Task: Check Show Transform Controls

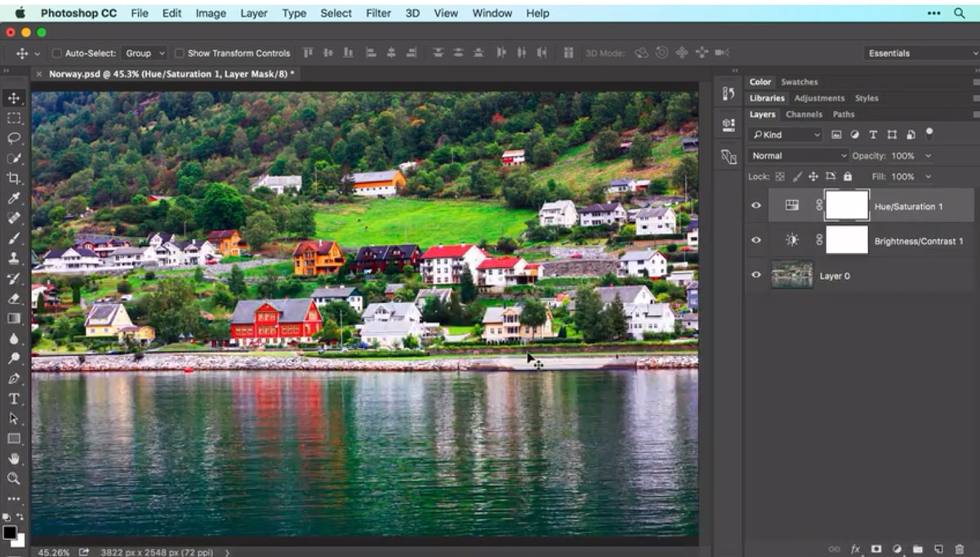Action: (x=178, y=51)
